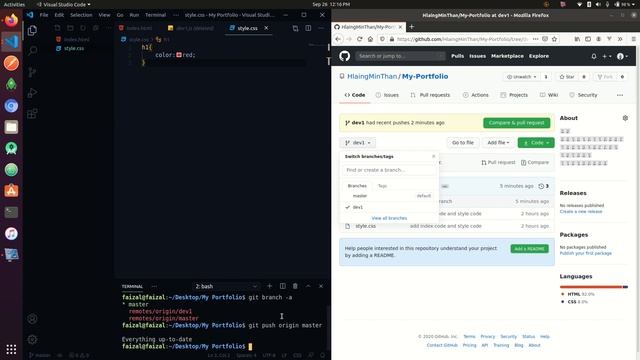The image size is (640, 360).
Task: Focus the GitHub Search or jump to field
Action: pyautogui.click(x=400, y=56)
